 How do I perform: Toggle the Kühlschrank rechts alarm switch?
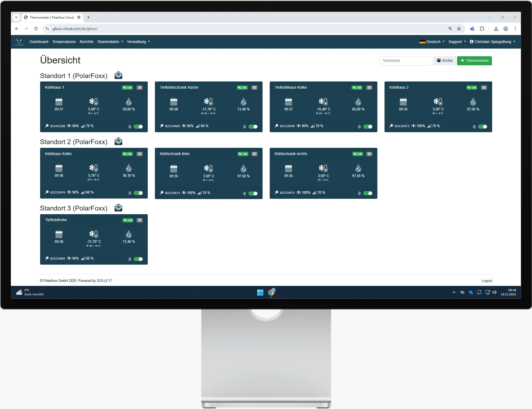[x=368, y=193]
